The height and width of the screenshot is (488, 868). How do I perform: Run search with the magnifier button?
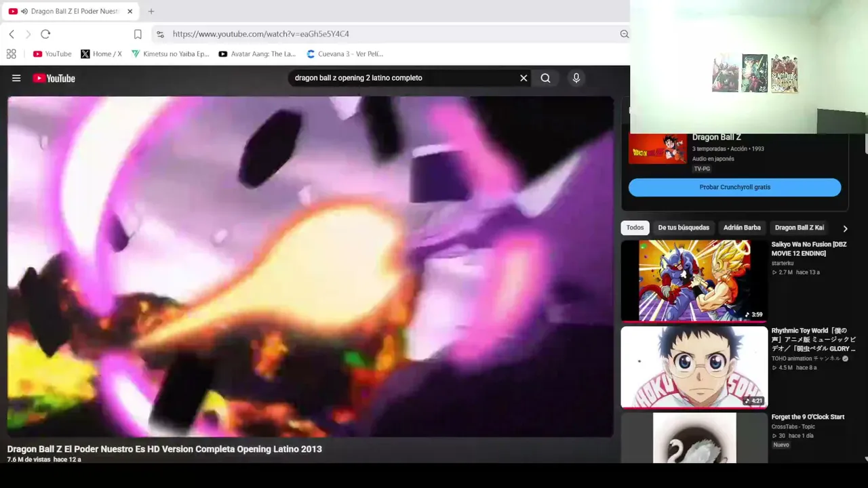coord(545,78)
